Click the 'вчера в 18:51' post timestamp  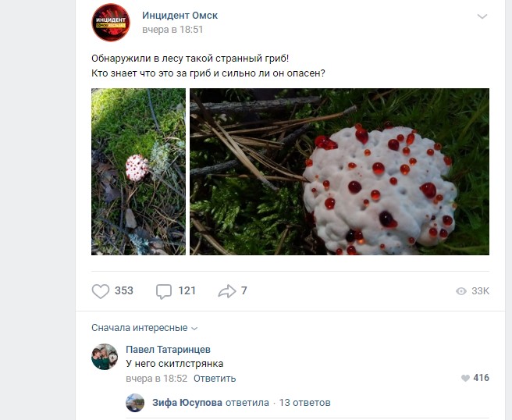172,30
